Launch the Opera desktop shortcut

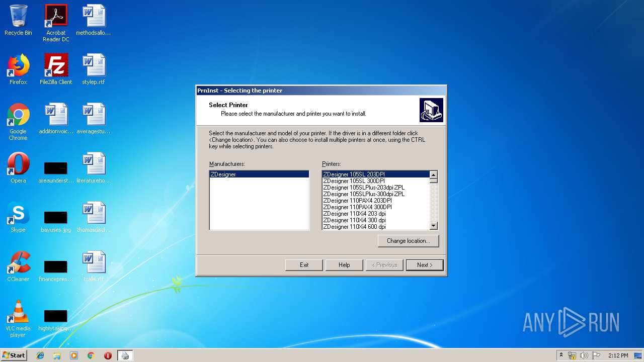[18, 168]
